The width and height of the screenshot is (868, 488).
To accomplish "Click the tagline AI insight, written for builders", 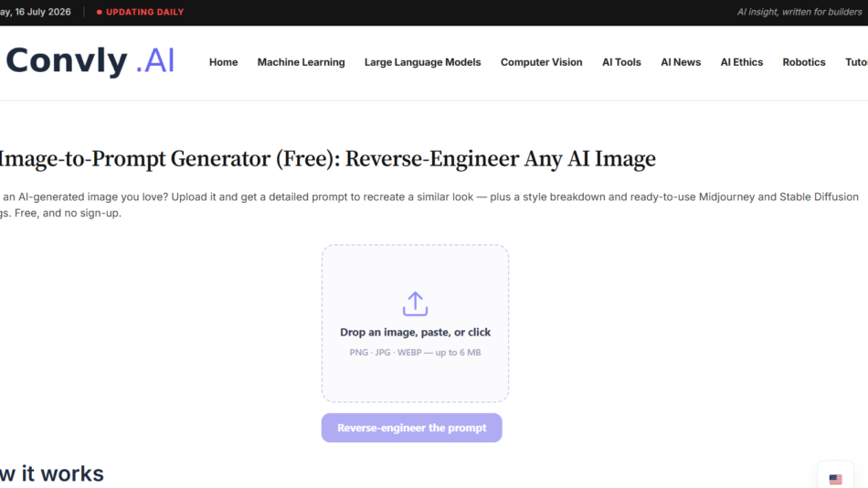I will pyautogui.click(x=799, y=12).
